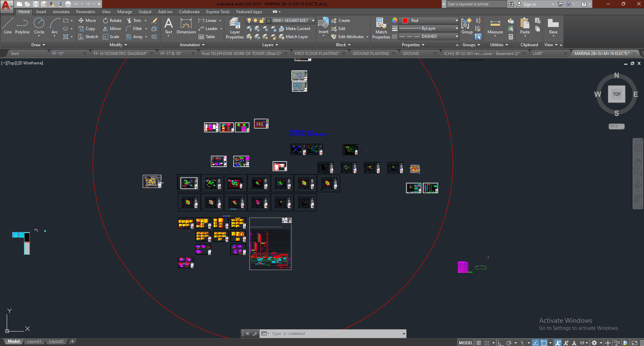The image size is (644, 346).
Task: Open Layer Properties manager
Action: point(235,28)
